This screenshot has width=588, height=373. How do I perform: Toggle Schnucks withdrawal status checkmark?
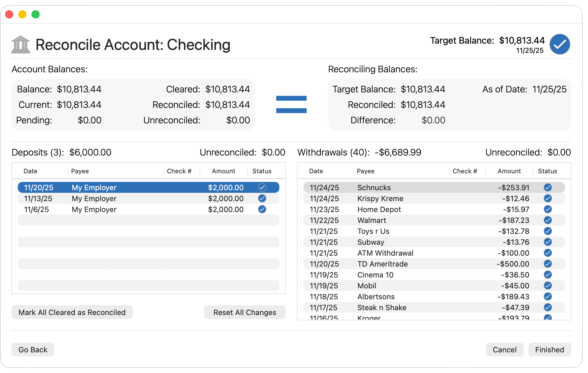click(548, 187)
